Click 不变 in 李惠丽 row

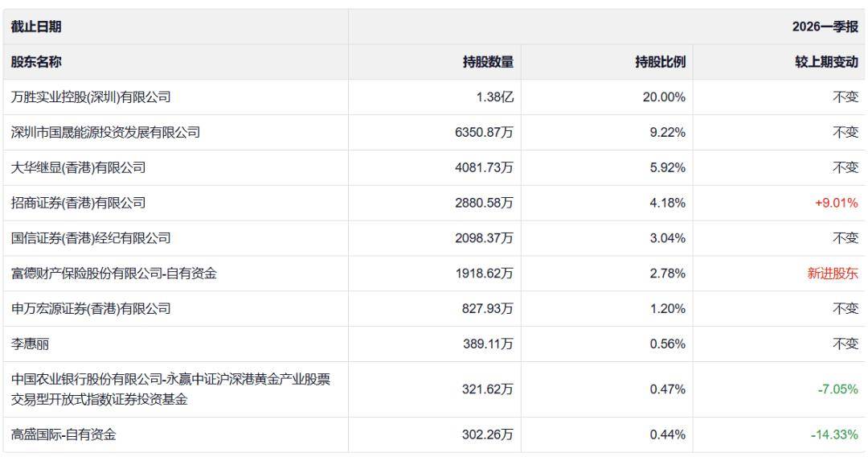tap(845, 344)
